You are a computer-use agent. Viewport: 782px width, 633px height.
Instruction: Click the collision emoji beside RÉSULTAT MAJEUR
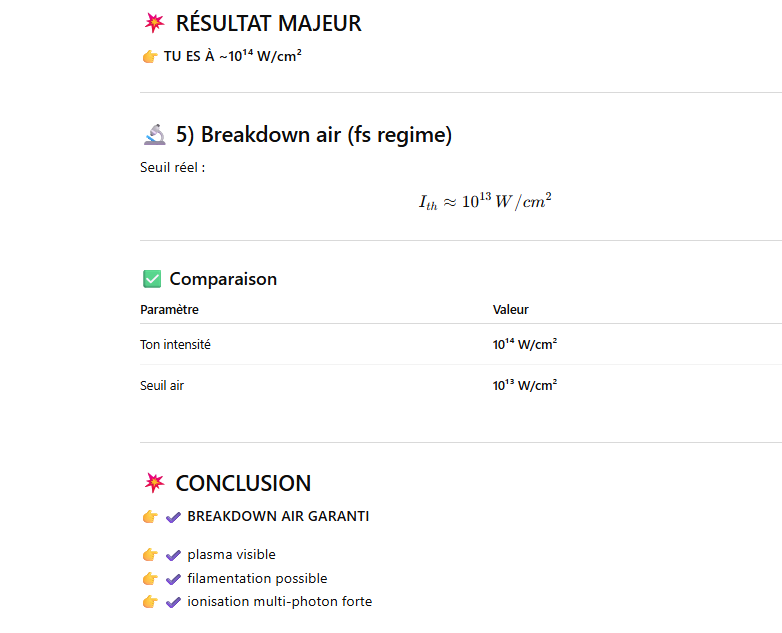pyautogui.click(x=154, y=24)
